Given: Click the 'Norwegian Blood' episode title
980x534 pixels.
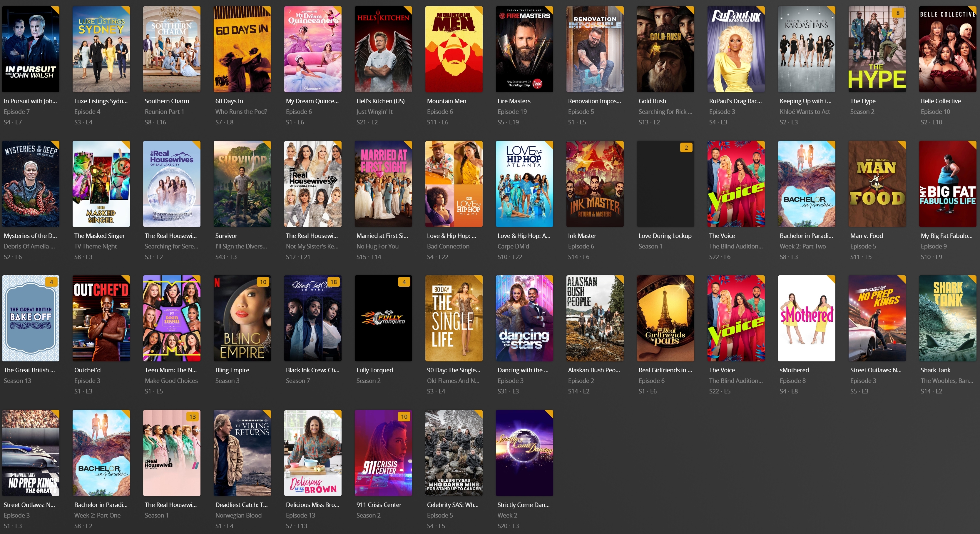Looking at the screenshot, I should [x=238, y=515].
